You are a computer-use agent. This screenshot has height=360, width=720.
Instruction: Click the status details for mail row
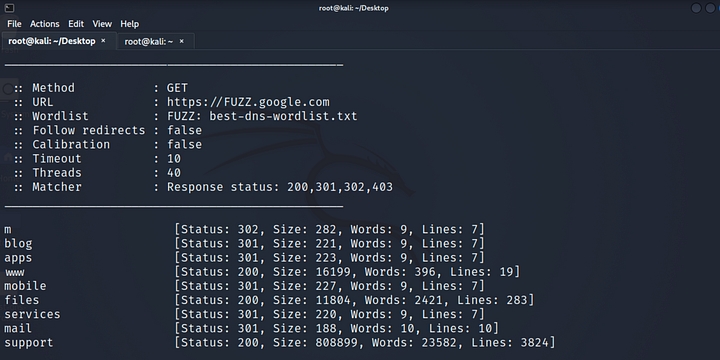336,328
